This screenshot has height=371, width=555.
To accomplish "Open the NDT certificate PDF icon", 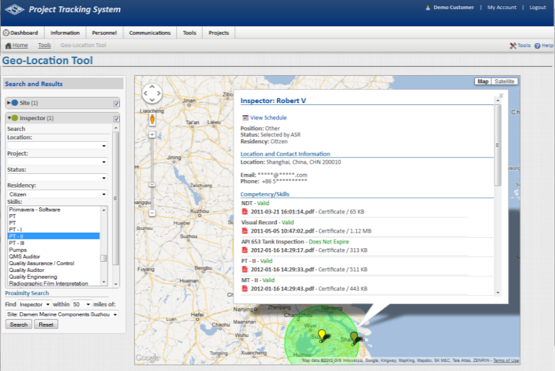I will (244, 211).
